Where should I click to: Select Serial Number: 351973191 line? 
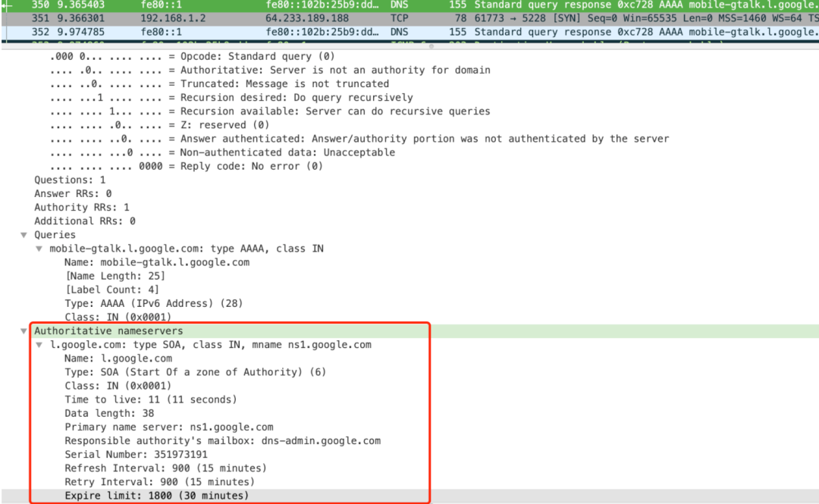pos(136,455)
